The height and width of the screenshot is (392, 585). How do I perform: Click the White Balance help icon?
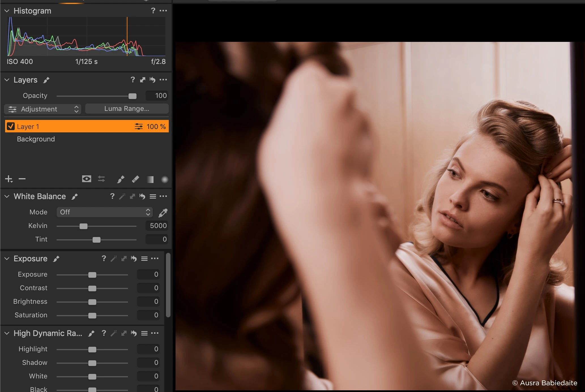[x=112, y=197]
